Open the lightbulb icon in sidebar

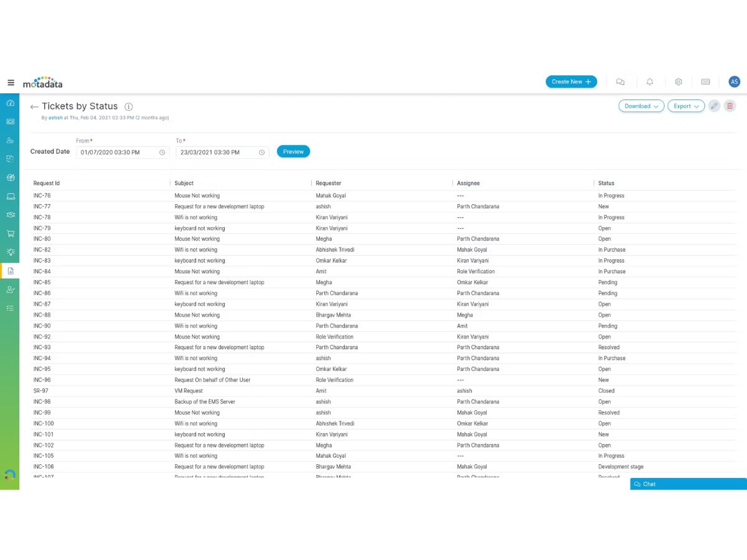pyautogui.click(x=10, y=252)
